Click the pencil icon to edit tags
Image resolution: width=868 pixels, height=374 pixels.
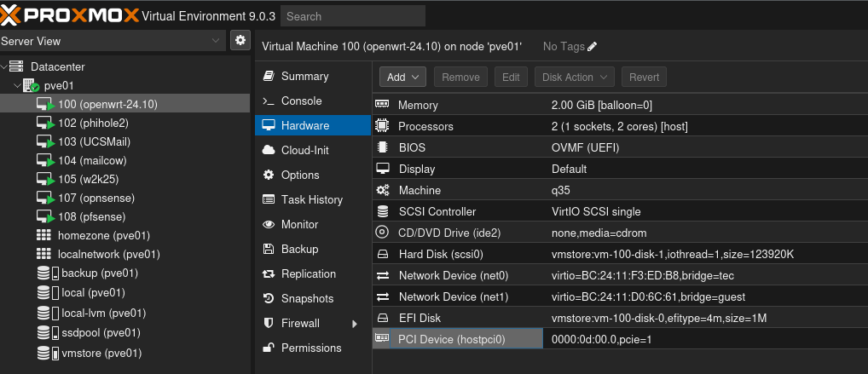[593, 46]
